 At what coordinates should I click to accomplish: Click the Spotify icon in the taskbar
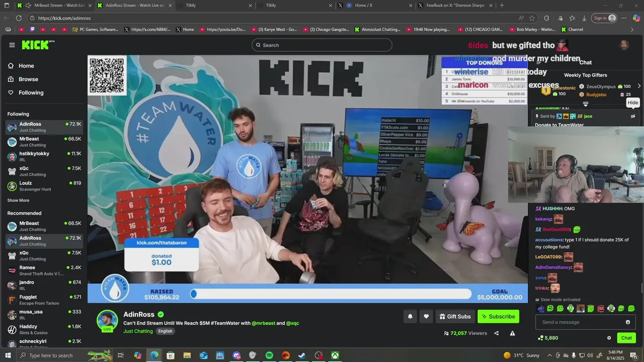point(269,355)
